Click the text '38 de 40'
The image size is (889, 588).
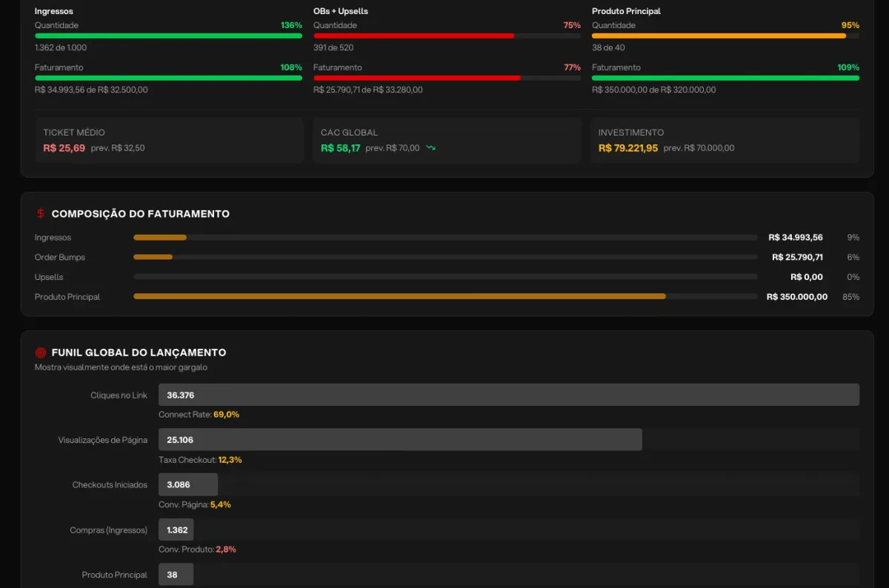pos(608,47)
